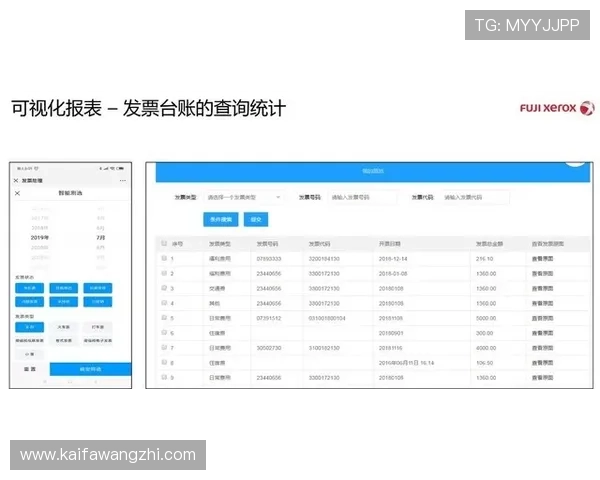The width and height of the screenshot is (600, 480).
Task: Select amount cell 5000.00
Action: point(486,318)
